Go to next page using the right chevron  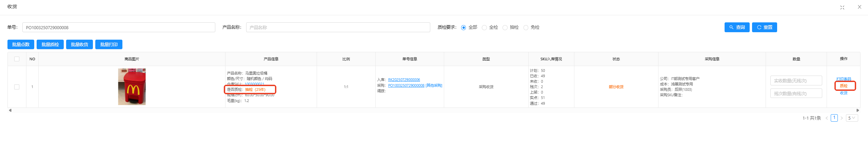pos(842,118)
